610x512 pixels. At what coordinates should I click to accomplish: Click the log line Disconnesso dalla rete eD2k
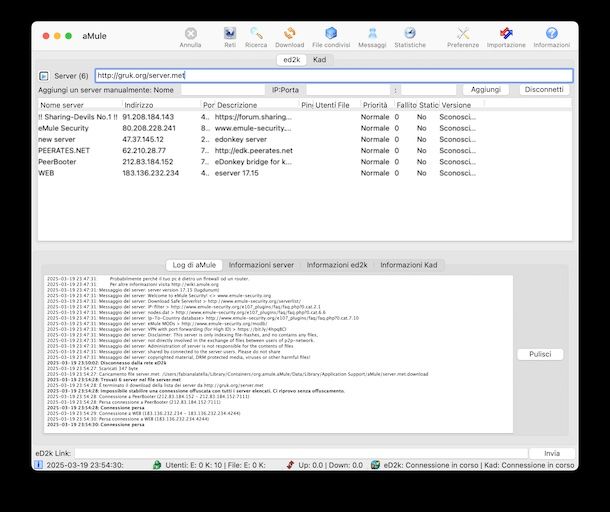pyautogui.click(x=107, y=363)
